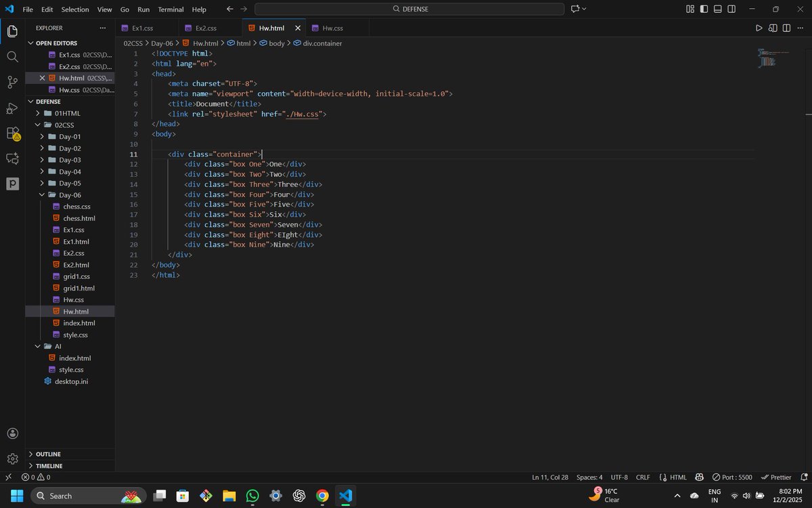Open Source Control from the Activity Bar
The height and width of the screenshot is (508, 812).
(12, 81)
